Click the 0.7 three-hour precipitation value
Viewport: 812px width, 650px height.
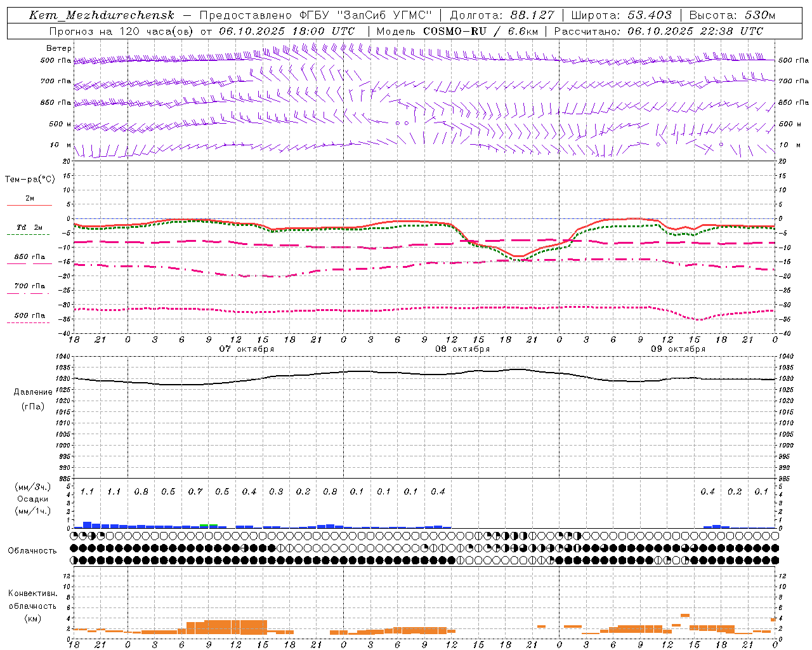click(195, 492)
